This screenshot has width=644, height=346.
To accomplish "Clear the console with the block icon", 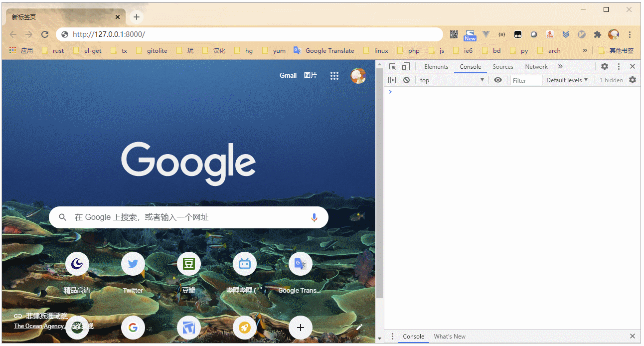I will point(406,80).
